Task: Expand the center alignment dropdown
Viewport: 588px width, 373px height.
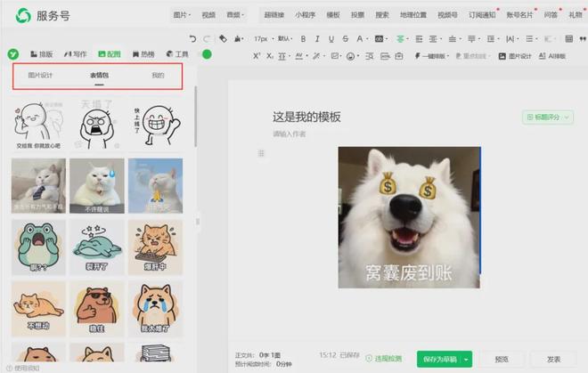Action: tap(407, 39)
